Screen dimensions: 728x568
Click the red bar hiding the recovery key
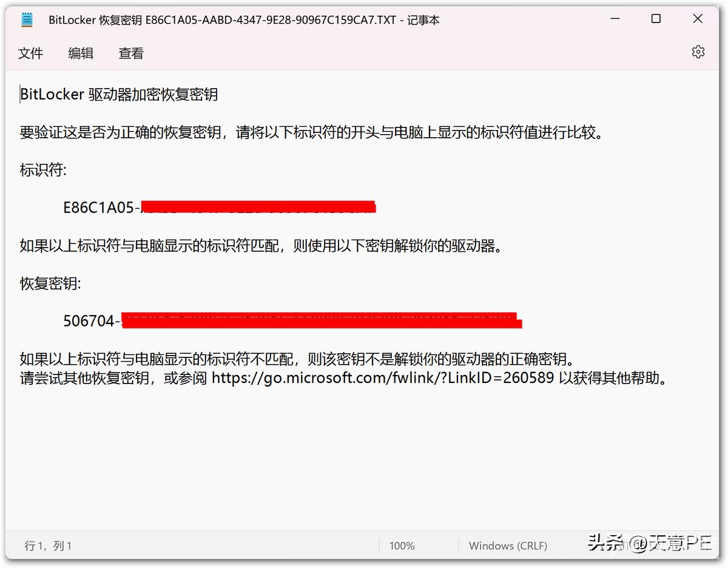[322, 320]
